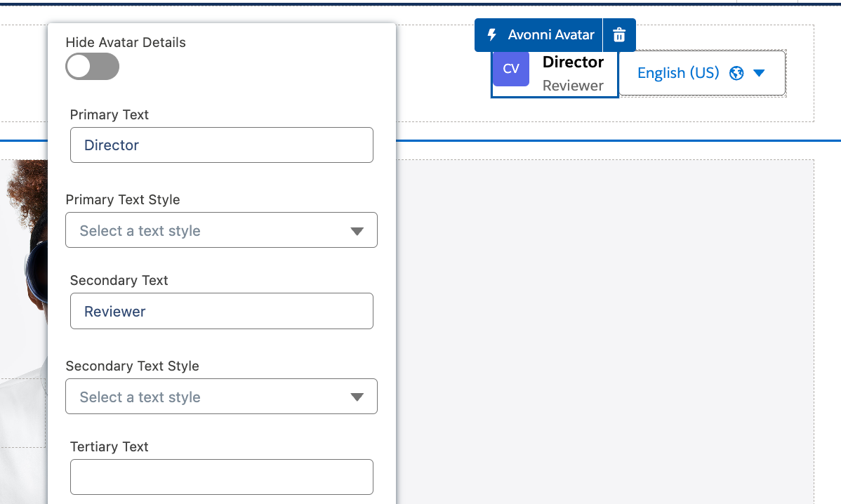Select the bold Director text in avatar preview
Image resolution: width=841 pixels, height=504 pixels.
click(x=573, y=62)
